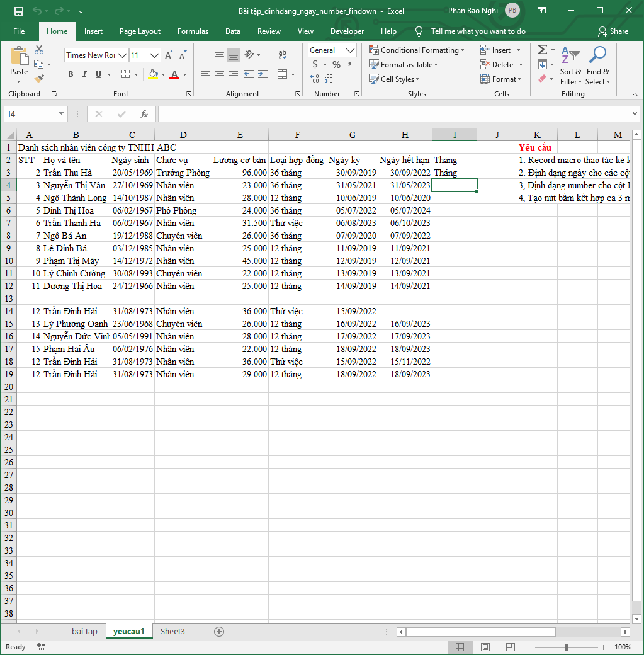Click the Share button

[613, 31]
